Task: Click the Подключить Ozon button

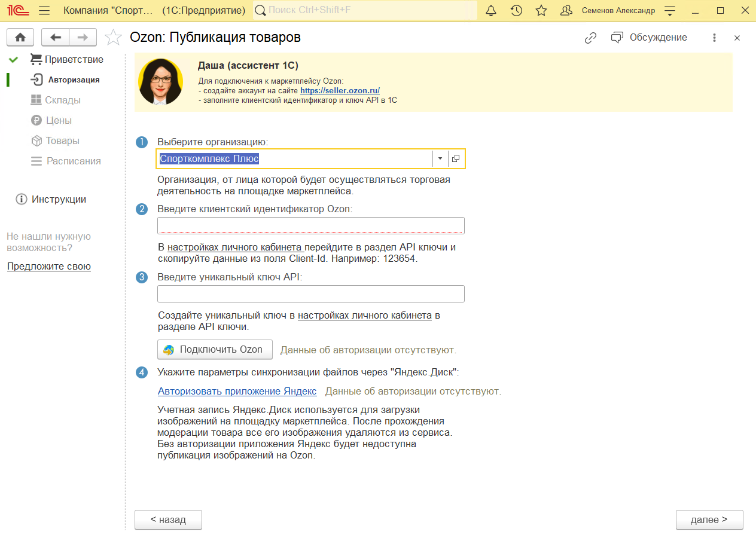Action: pyautogui.click(x=215, y=350)
